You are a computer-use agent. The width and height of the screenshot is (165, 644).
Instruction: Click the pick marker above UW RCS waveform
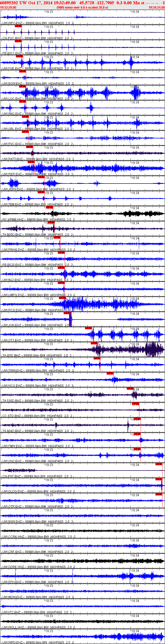62,298
